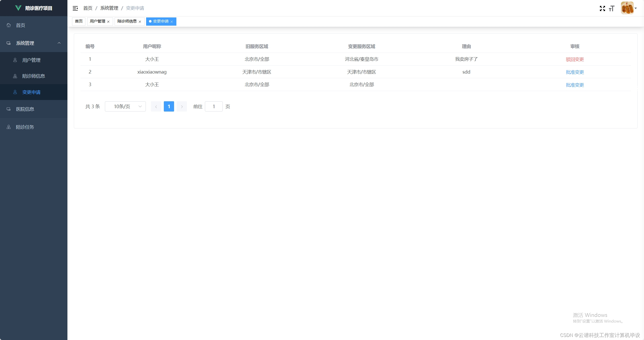Image resolution: width=644 pixels, height=340 pixels.
Task: Open 用户管理 in the sidebar
Action: pos(31,60)
